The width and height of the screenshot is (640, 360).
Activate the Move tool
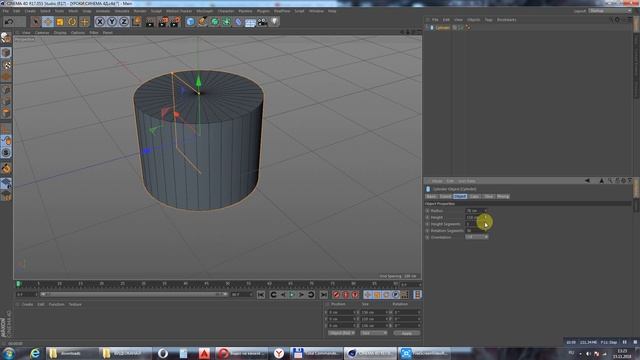click(48, 22)
